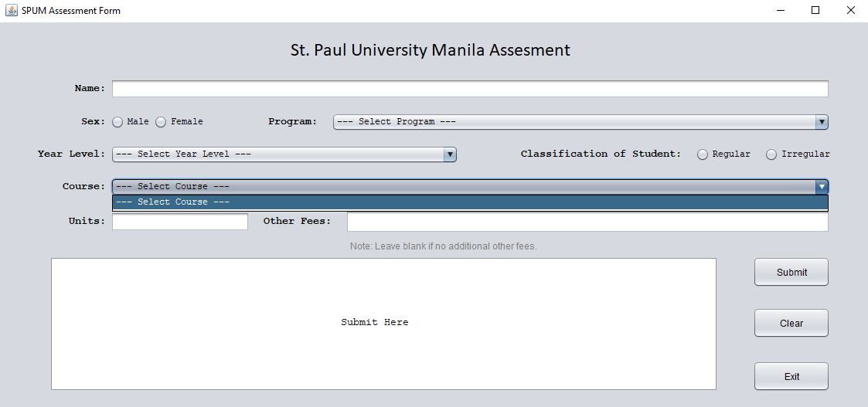Select the Male radio button
Image resolution: width=868 pixels, height=407 pixels.
(117, 122)
